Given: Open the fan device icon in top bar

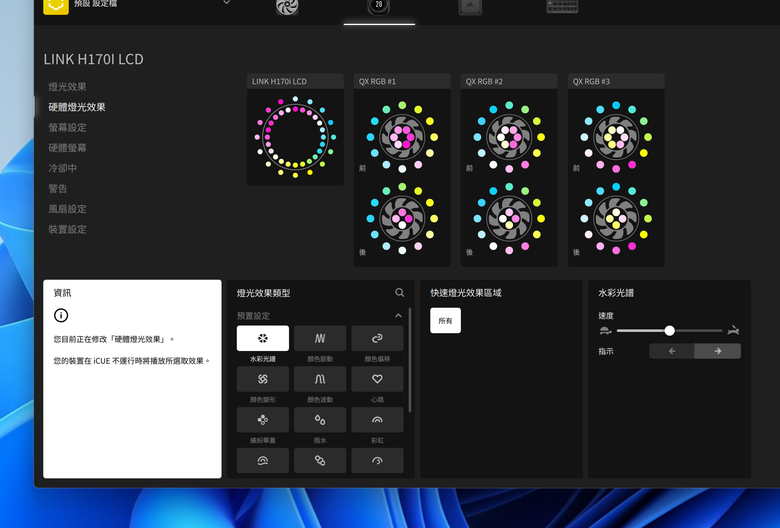Looking at the screenshot, I should click(287, 6).
